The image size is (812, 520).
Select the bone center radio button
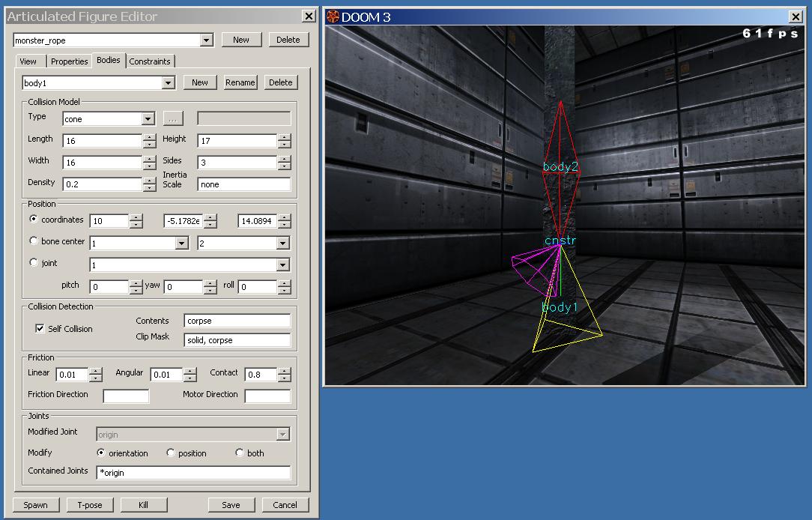tap(34, 241)
